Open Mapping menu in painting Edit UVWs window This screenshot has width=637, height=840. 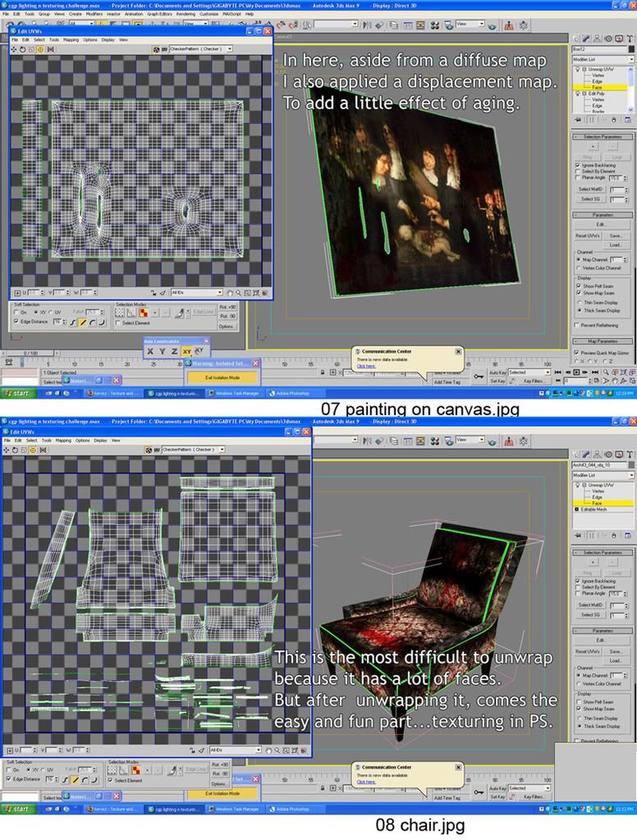(x=71, y=39)
